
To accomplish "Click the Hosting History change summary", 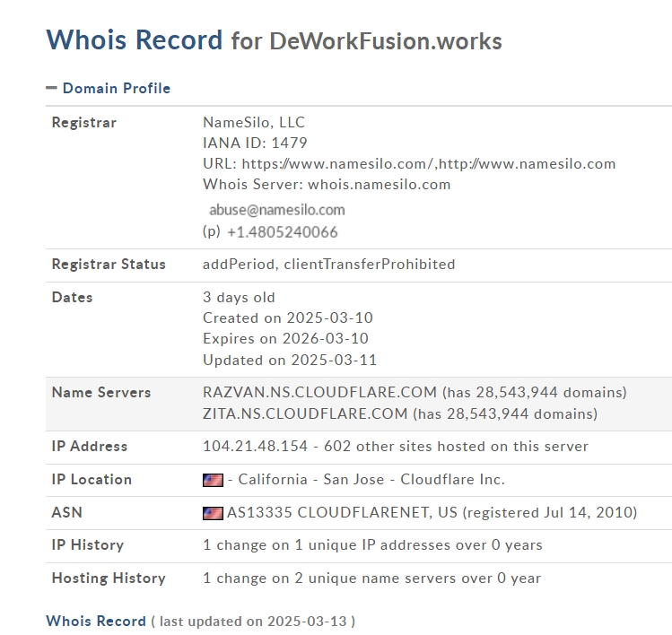I will click(x=371, y=578).
